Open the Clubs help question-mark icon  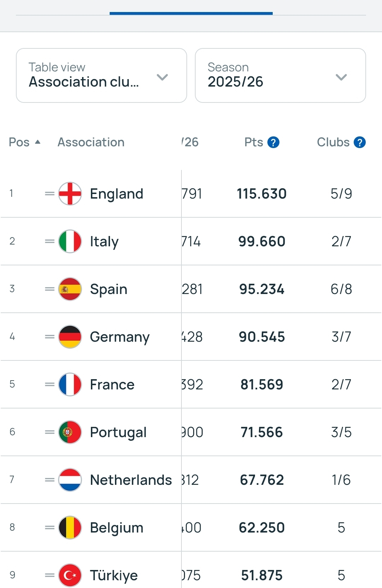[x=360, y=142]
